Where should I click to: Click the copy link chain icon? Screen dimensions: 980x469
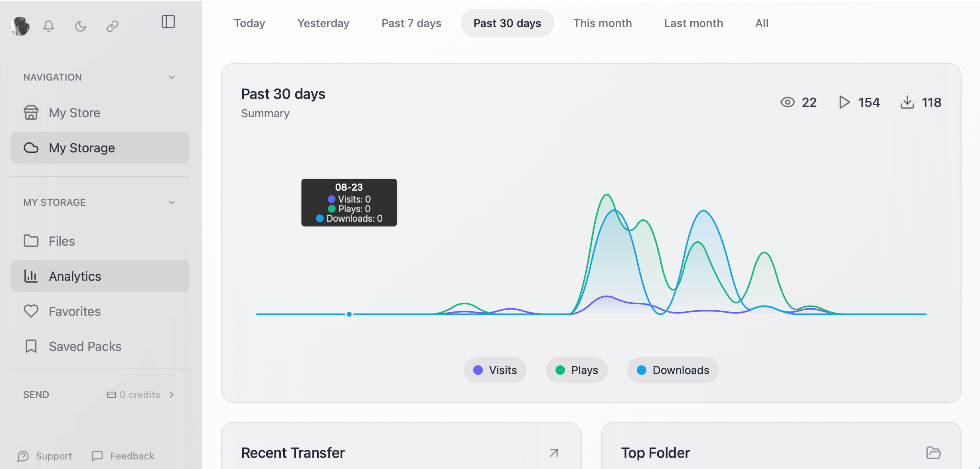pos(113,26)
